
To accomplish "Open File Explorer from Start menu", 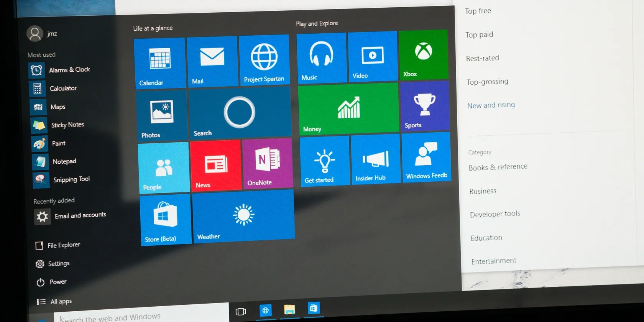I will click(x=58, y=245).
